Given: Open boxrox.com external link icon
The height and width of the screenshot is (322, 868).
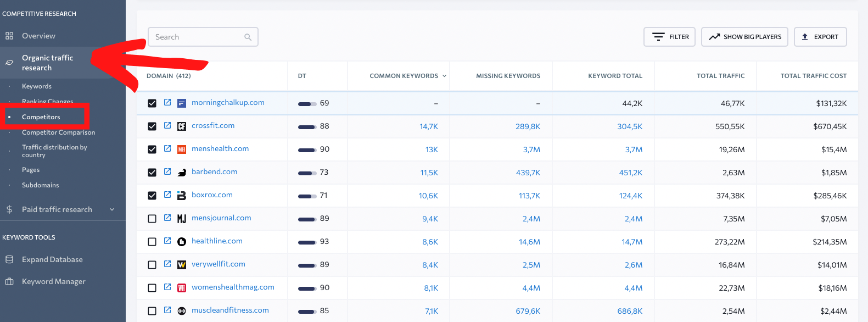Looking at the screenshot, I should [x=167, y=195].
